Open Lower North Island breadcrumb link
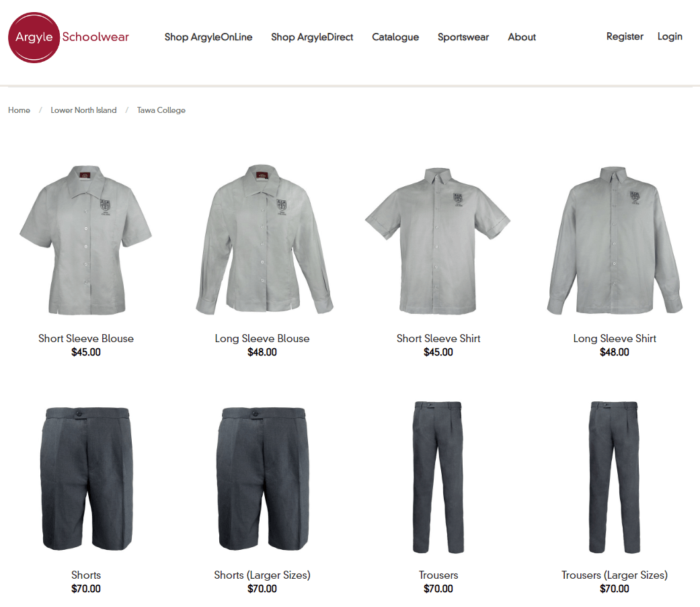700x607 pixels. (83, 110)
